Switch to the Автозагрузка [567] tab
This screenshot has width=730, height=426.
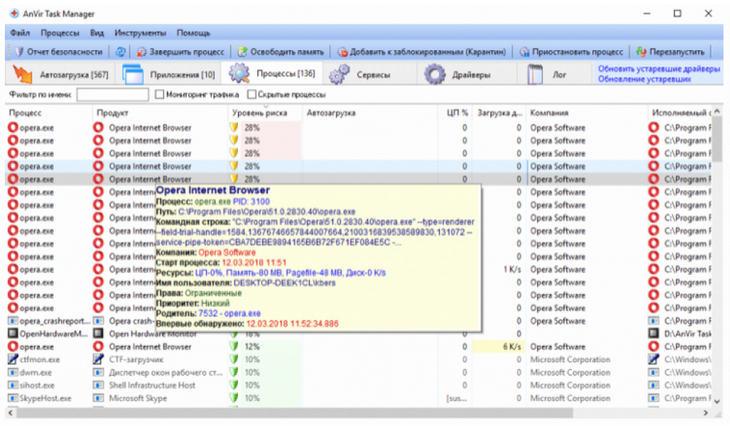pos(62,74)
